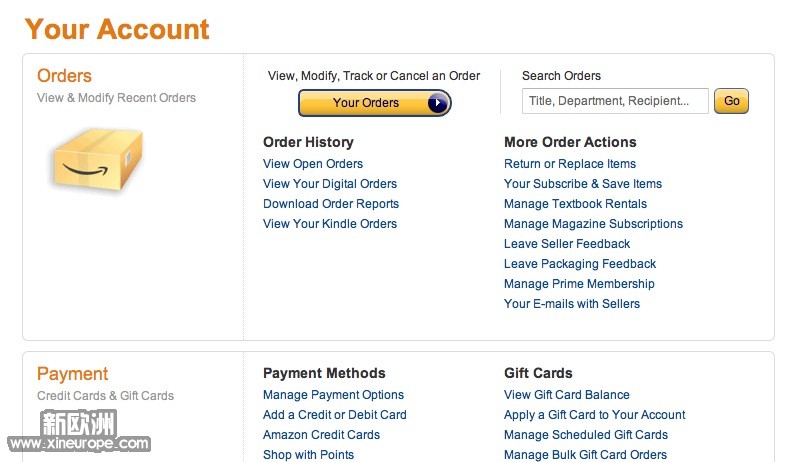Click the arrow icon on Your Orders
The height and width of the screenshot is (462, 787).
(x=437, y=103)
